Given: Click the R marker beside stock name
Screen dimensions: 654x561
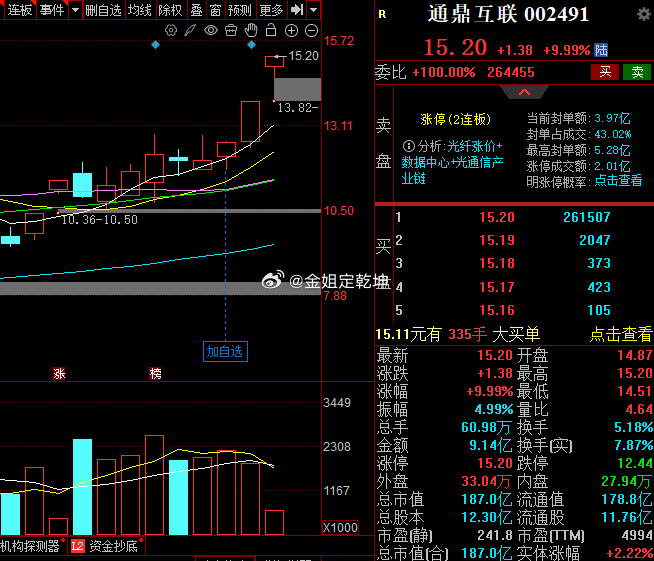Looking at the screenshot, I should 382,15.
